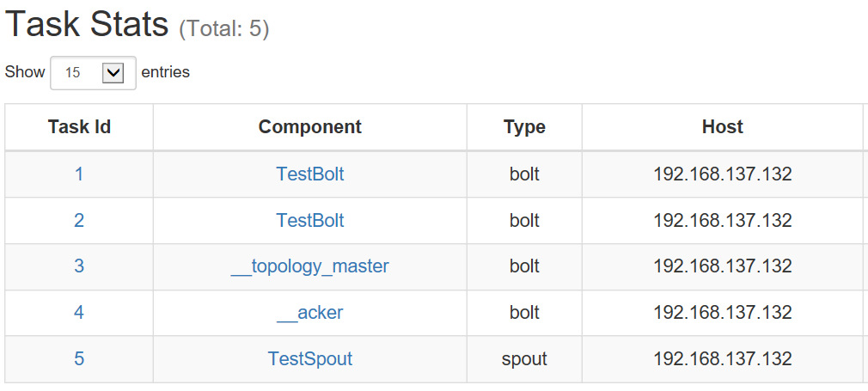Click the bold type cell in __acker row
The width and height of the screenshot is (868, 391).
click(524, 313)
